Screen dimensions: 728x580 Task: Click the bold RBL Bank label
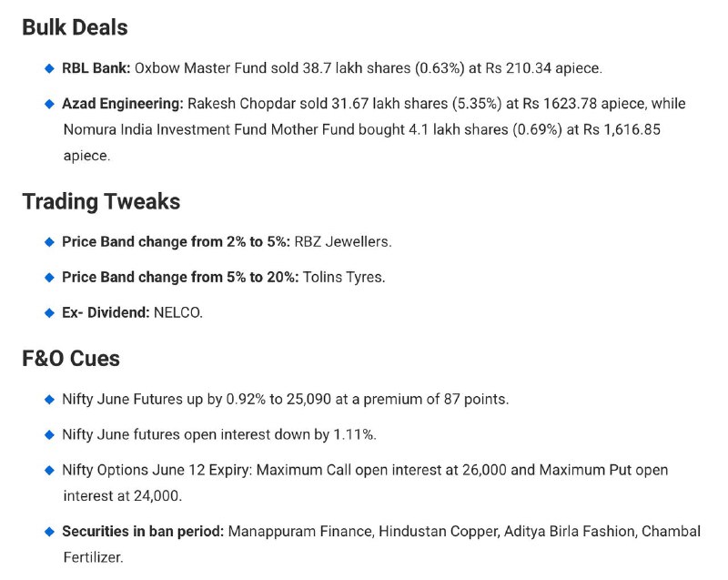click(96, 68)
